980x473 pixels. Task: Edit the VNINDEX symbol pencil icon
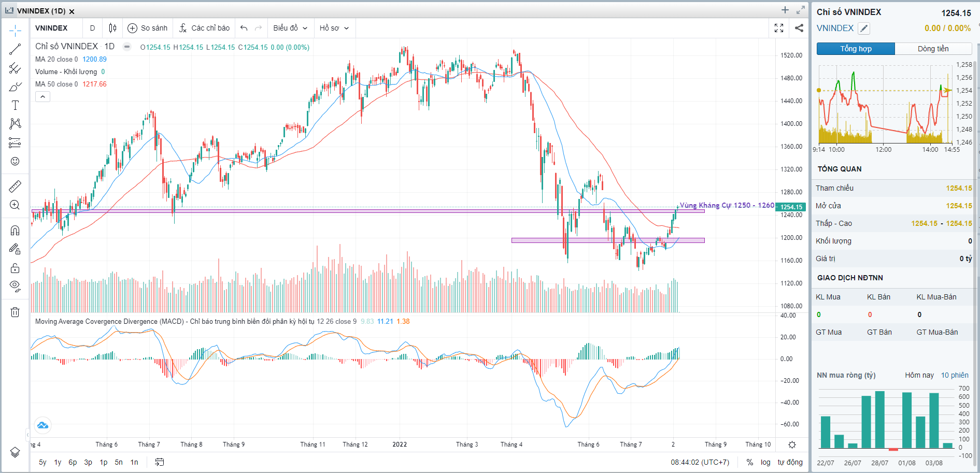point(864,28)
